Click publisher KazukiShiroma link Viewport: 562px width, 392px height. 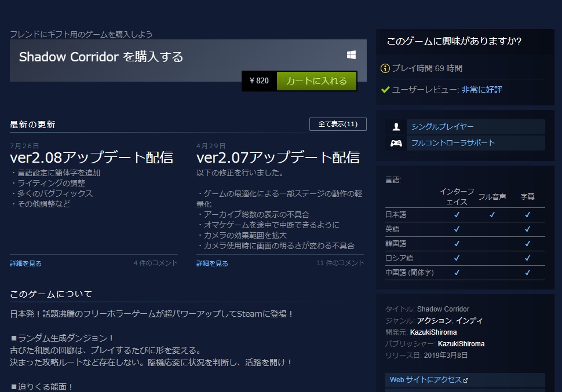coord(461,343)
